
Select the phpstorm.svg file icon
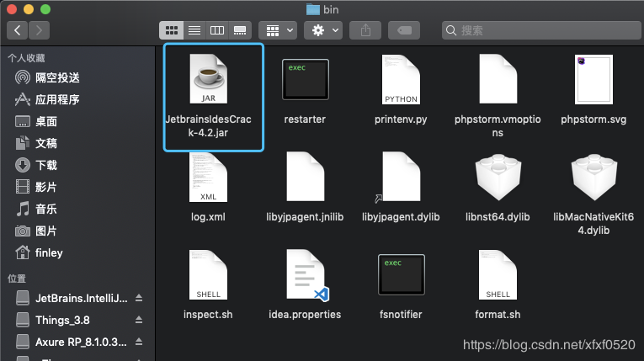coord(593,79)
